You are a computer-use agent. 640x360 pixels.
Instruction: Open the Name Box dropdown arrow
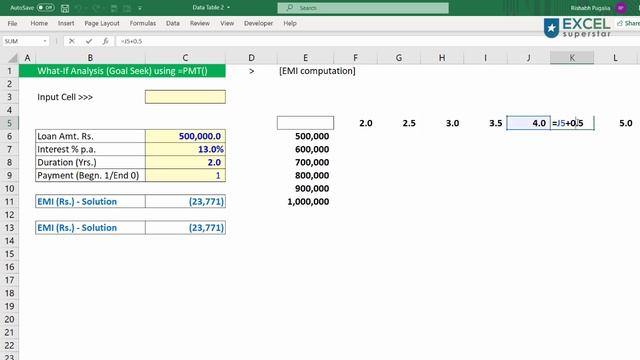44,41
